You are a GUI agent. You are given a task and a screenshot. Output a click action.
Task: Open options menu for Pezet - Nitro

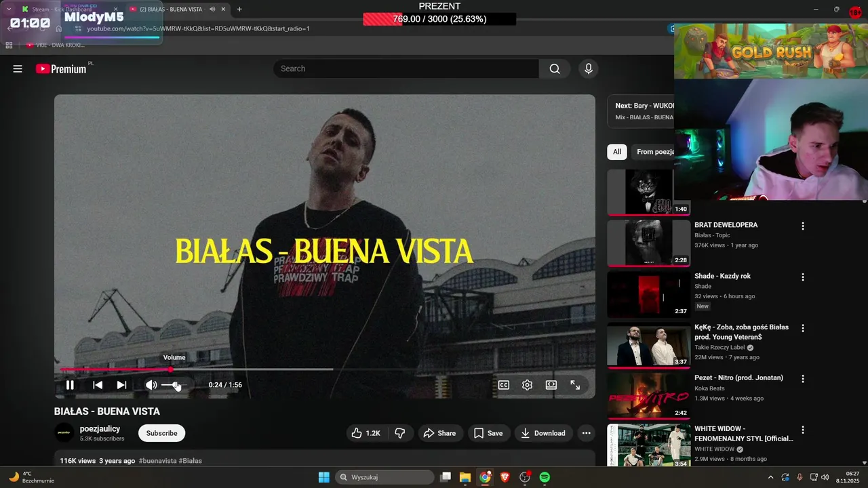803,379
